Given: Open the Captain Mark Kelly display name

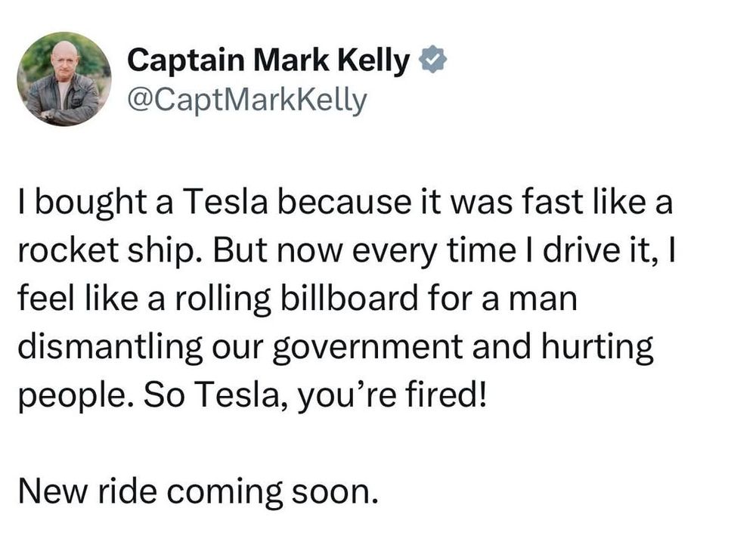Looking at the screenshot, I should tap(268, 61).
